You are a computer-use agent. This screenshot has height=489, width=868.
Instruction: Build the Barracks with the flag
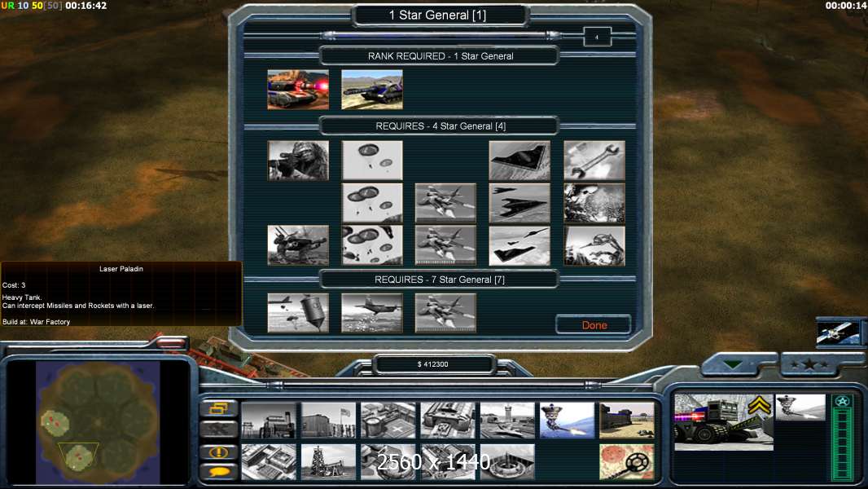click(328, 421)
